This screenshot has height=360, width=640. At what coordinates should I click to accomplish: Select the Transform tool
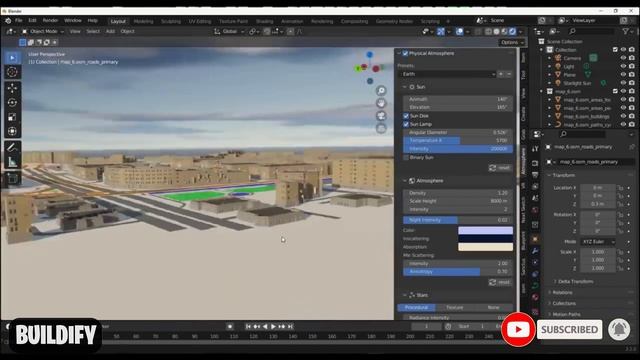click(x=12, y=131)
